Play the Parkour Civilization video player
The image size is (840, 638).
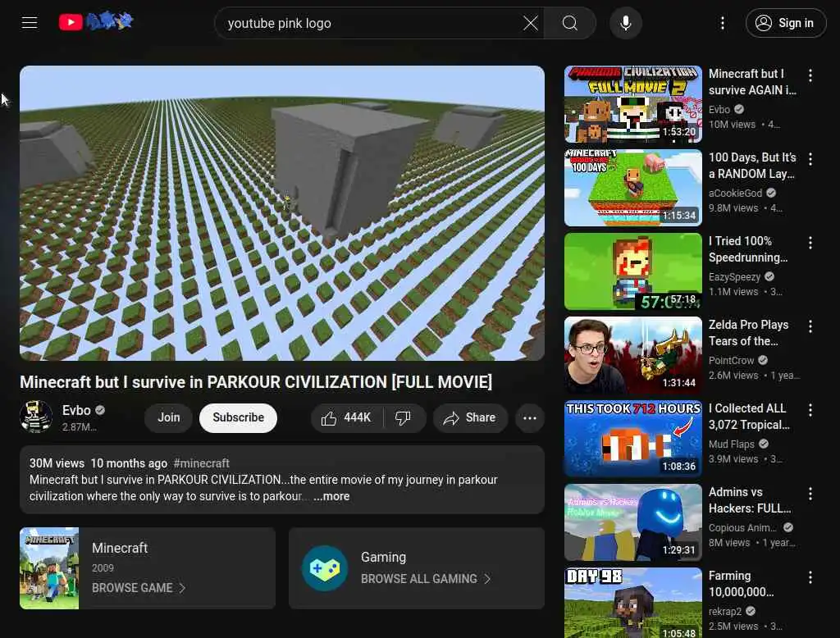click(282, 213)
